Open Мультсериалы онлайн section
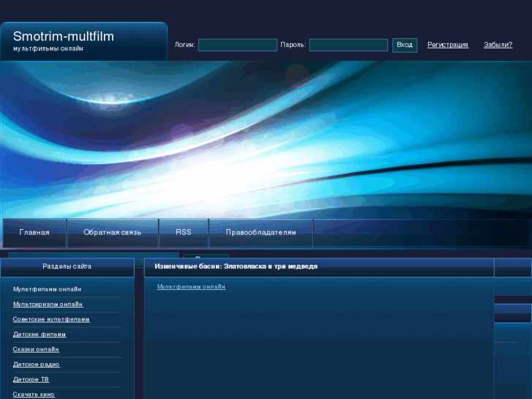Viewport: 532px width, 399px height. click(48, 305)
